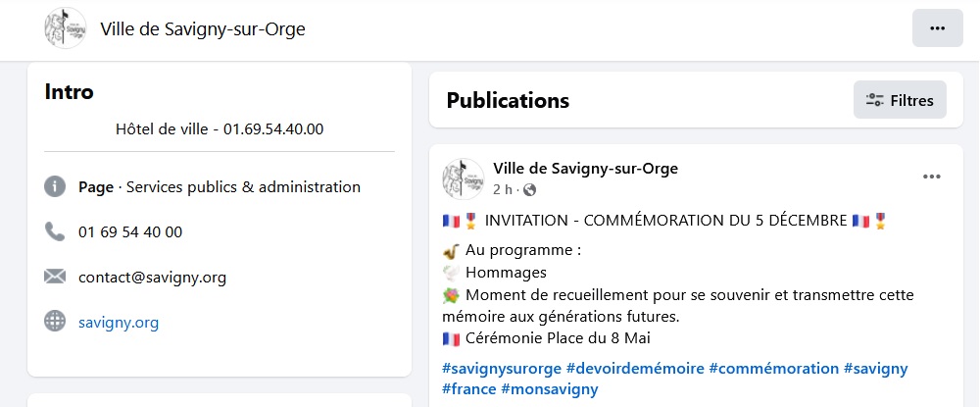The height and width of the screenshot is (407, 980).
Task: Click the email envelope icon
Action: pos(55,277)
